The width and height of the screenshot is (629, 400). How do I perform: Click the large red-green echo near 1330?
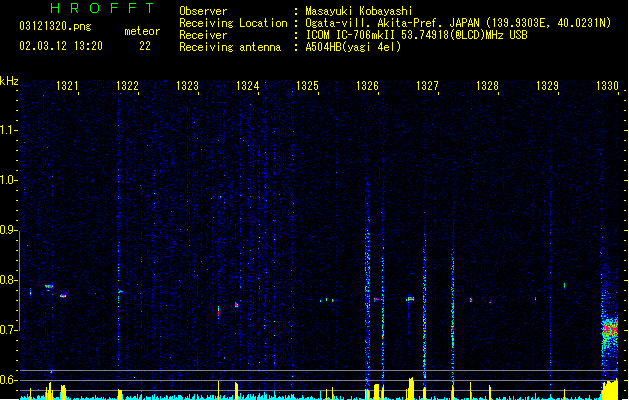pos(610,331)
